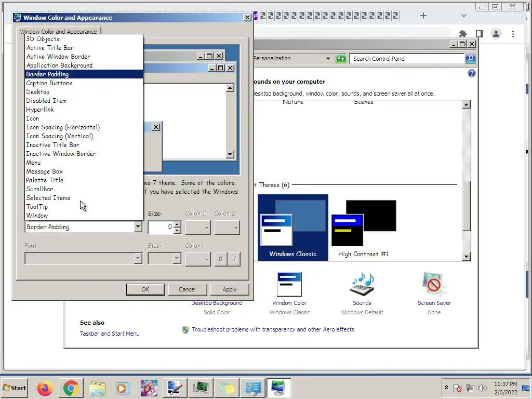The height and width of the screenshot is (399, 532).
Task: Open the Screen Saver icon
Action: 434,284
